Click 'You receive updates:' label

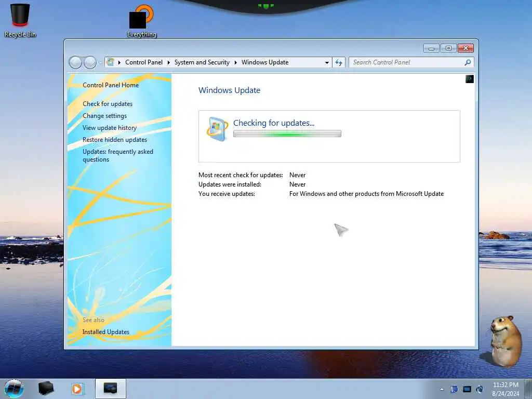227,194
